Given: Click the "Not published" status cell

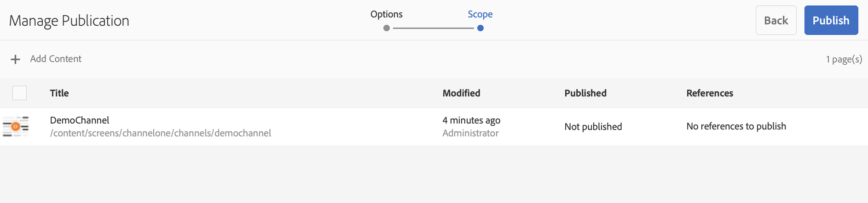Looking at the screenshot, I should [593, 127].
